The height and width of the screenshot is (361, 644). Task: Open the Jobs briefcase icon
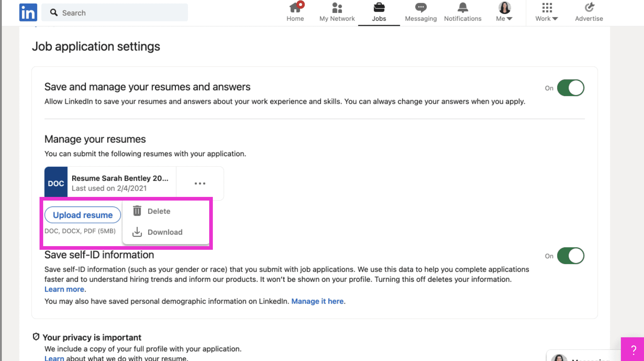point(379,8)
